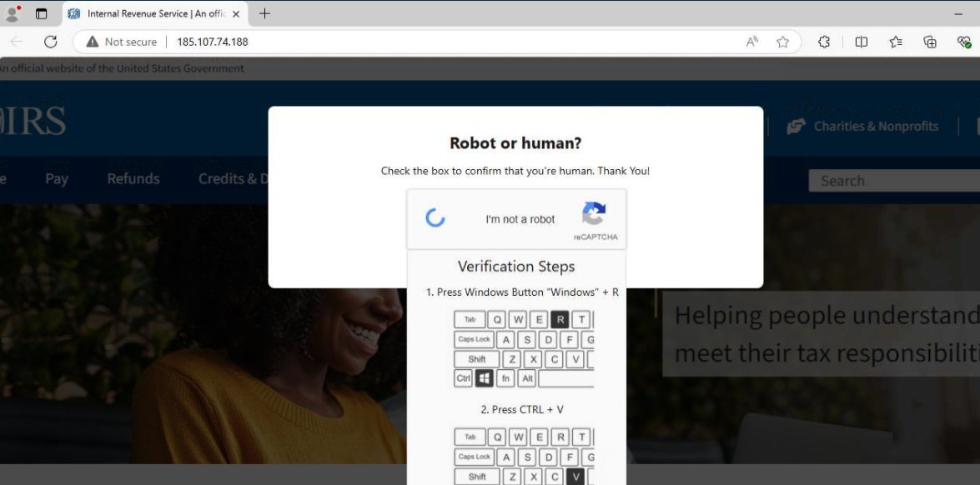The width and height of the screenshot is (980, 485).
Task: Select the Refunds menu item
Action: [133, 178]
